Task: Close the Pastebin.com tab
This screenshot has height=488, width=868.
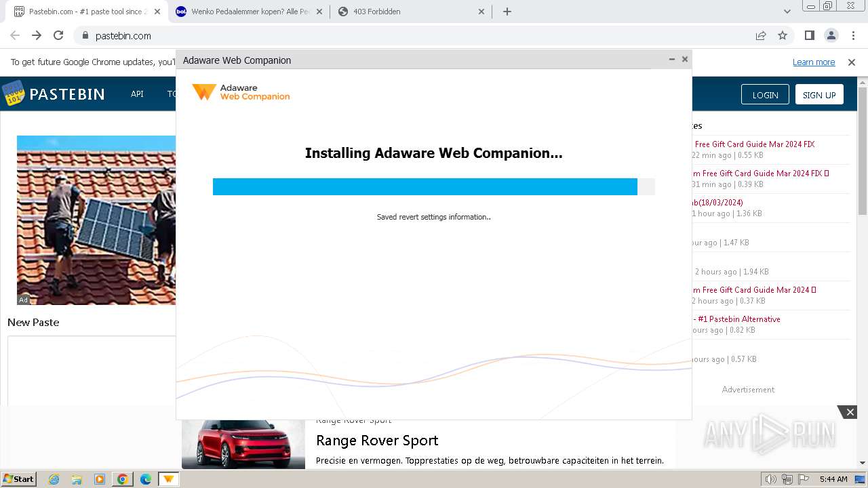Action: click(157, 12)
